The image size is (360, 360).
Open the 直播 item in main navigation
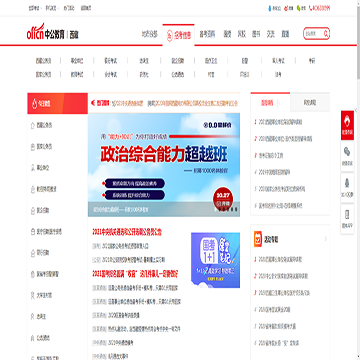[285, 34]
